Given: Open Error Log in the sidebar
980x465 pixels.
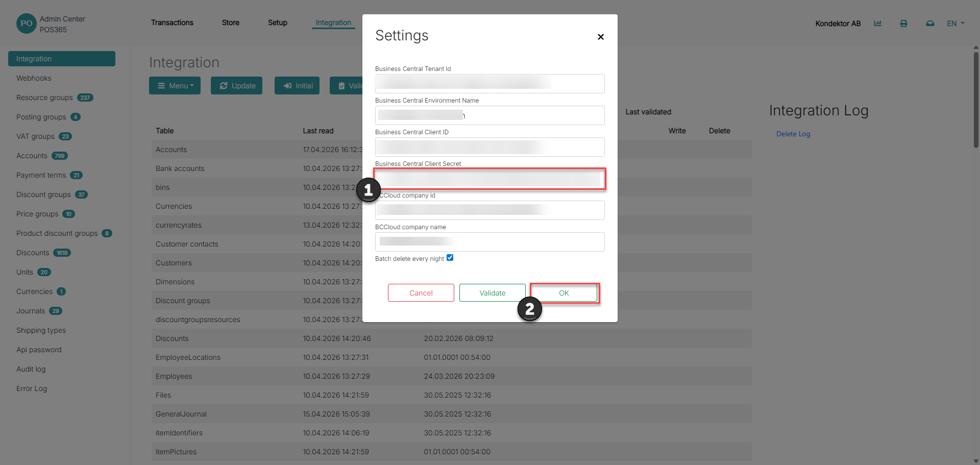Looking at the screenshot, I should click(32, 388).
